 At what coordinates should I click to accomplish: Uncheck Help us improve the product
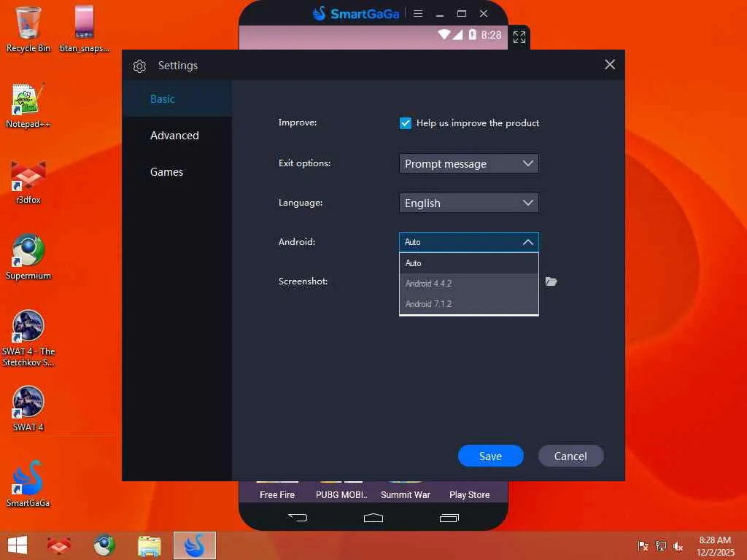pyautogui.click(x=406, y=123)
